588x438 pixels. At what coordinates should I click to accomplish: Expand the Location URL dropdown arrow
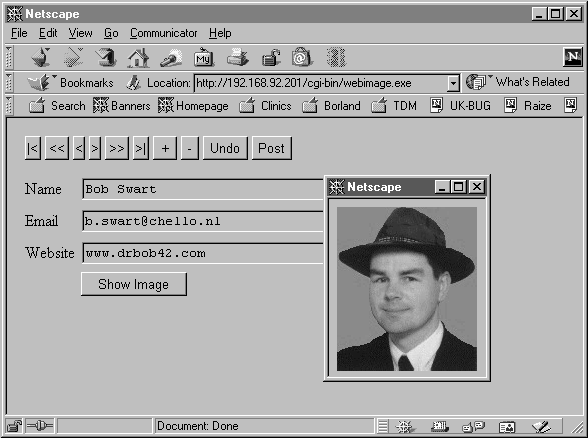[x=453, y=83]
